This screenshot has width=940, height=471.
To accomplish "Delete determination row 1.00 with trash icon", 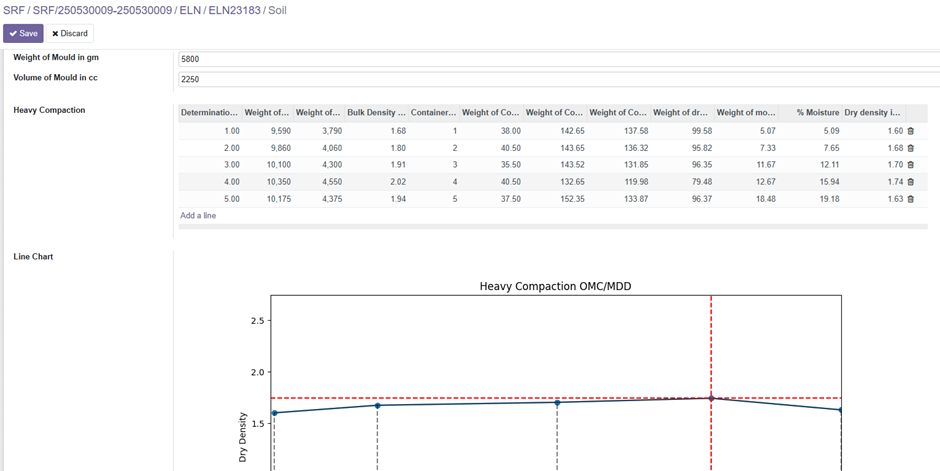I will (x=910, y=131).
